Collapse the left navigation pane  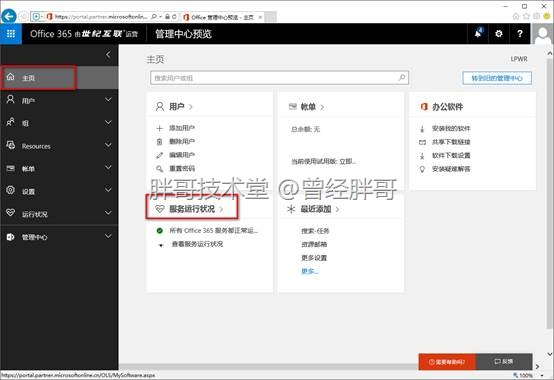point(108,55)
